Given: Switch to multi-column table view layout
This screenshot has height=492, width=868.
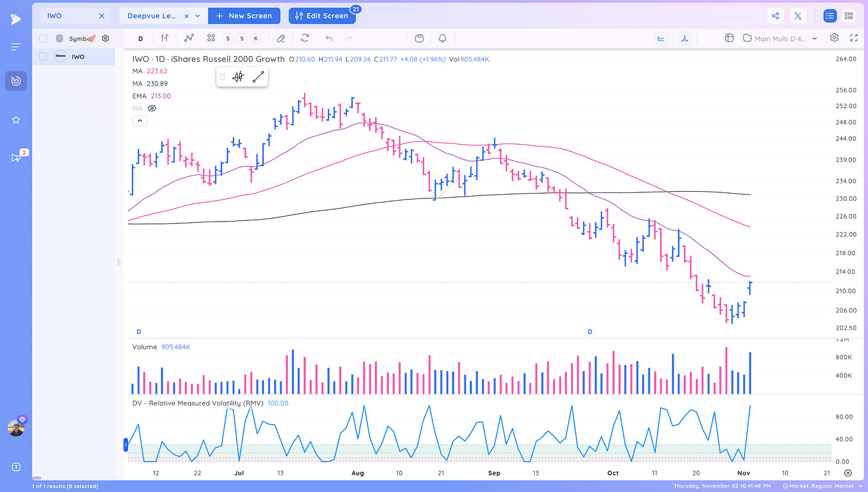Looking at the screenshot, I should [848, 16].
